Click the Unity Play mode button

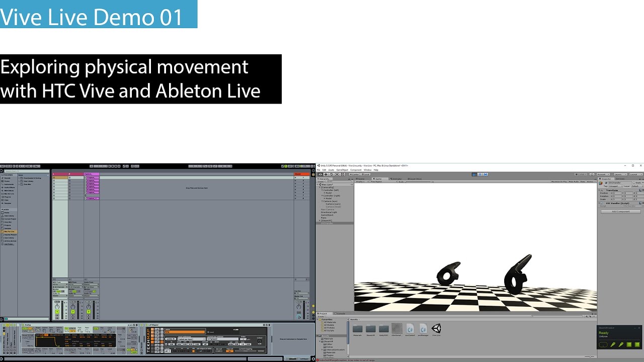[474, 174]
